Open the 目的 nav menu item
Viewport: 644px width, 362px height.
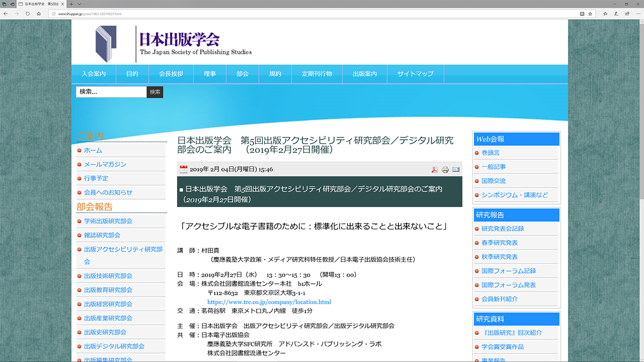click(132, 74)
